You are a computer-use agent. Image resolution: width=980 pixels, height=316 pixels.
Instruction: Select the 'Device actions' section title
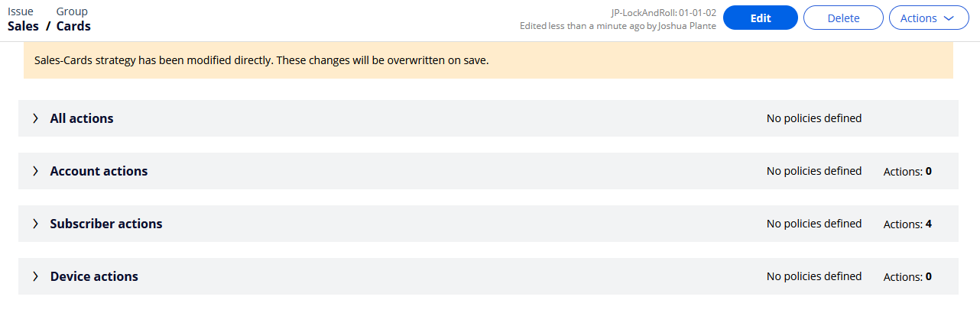coord(94,276)
